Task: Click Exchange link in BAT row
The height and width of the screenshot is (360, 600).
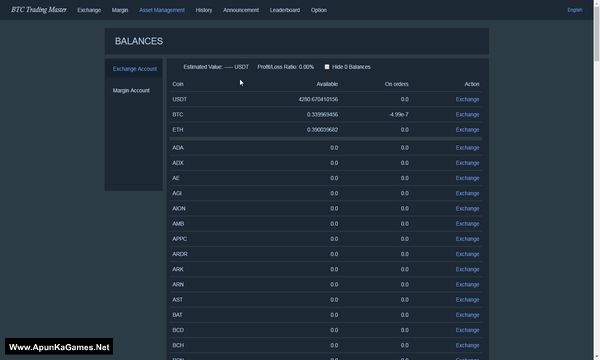Action: pos(467,315)
